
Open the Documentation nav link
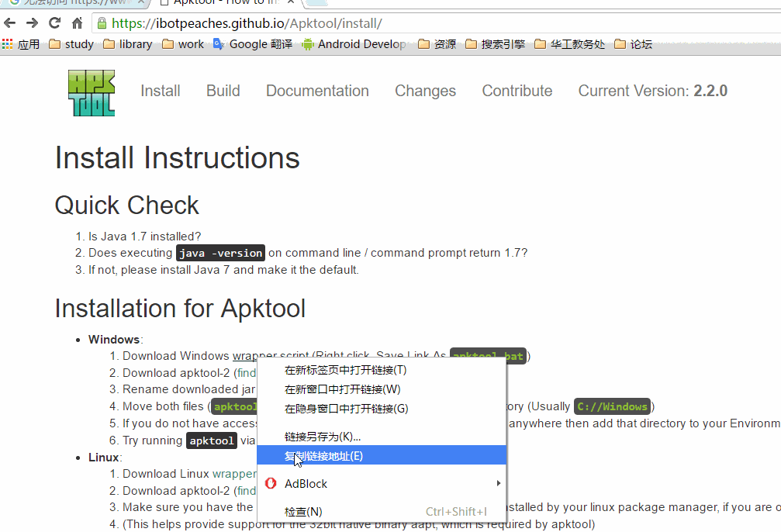(x=317, y=91)
